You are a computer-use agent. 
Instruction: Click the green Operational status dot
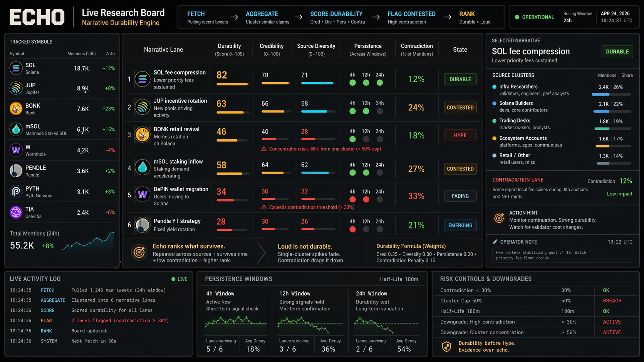pos(517,17)
